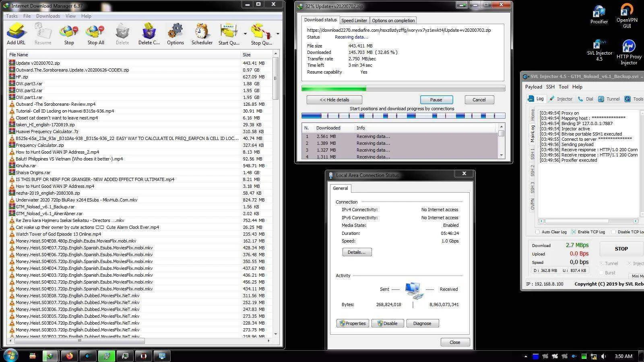Open the Stop Queue dropdown arrow
Screen dimensions: 644x362
pyautogui.click(x=278, y=34)
